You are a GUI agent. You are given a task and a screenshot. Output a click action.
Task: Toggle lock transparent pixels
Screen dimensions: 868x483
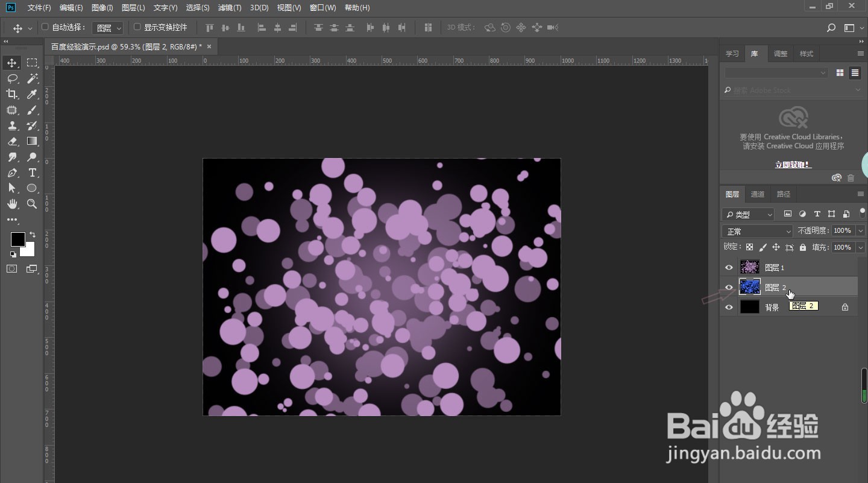[749, 247]
